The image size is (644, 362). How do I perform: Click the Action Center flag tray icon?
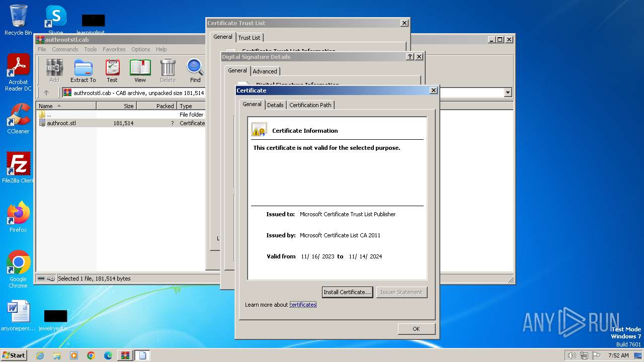[596, 355]
